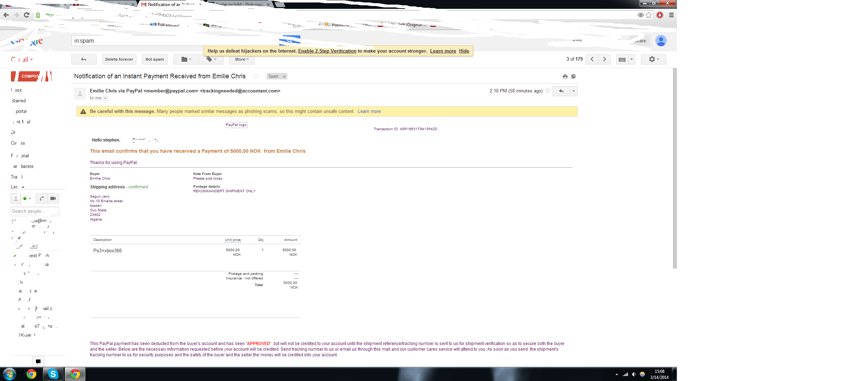
Task: Click Learn more in phishing warning
Action: pos(369,111)
